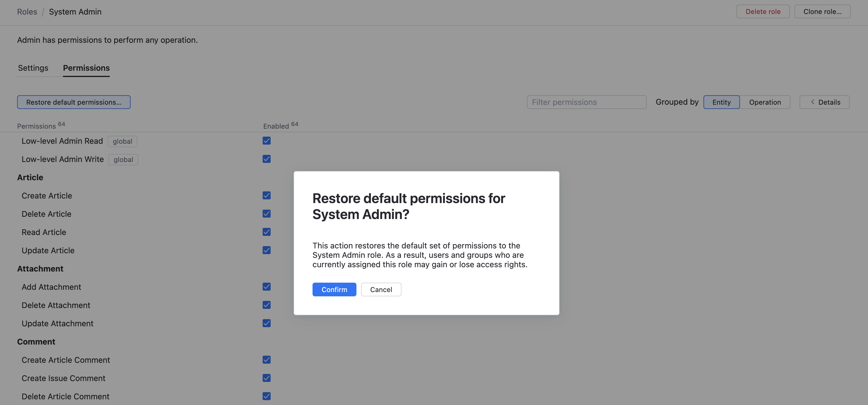Viewport: 868px width, 405px height.
Task: Click the Filter permissions field
Action: (x=587, y=102)
